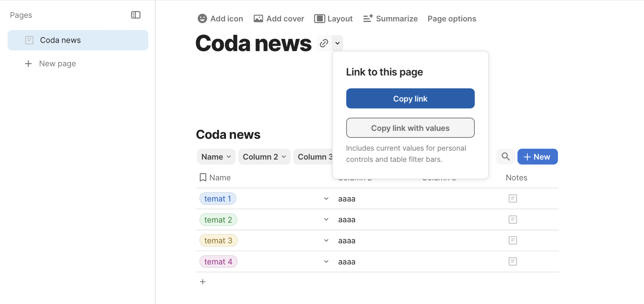Open notes icon for temat 3 row
The height and width of the screenshot is (304, 644).
coord(512,240)
